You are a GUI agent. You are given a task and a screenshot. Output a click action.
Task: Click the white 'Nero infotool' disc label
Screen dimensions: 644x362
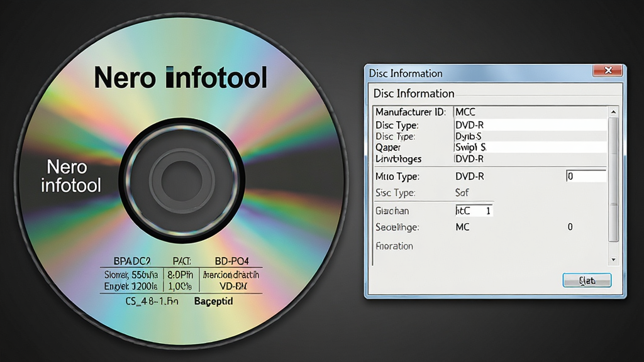coord(70,176)
